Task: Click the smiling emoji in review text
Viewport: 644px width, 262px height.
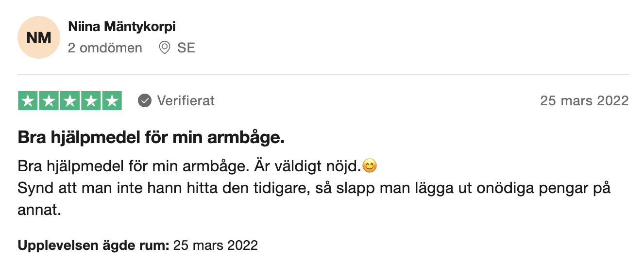Action: pos(370,166)
